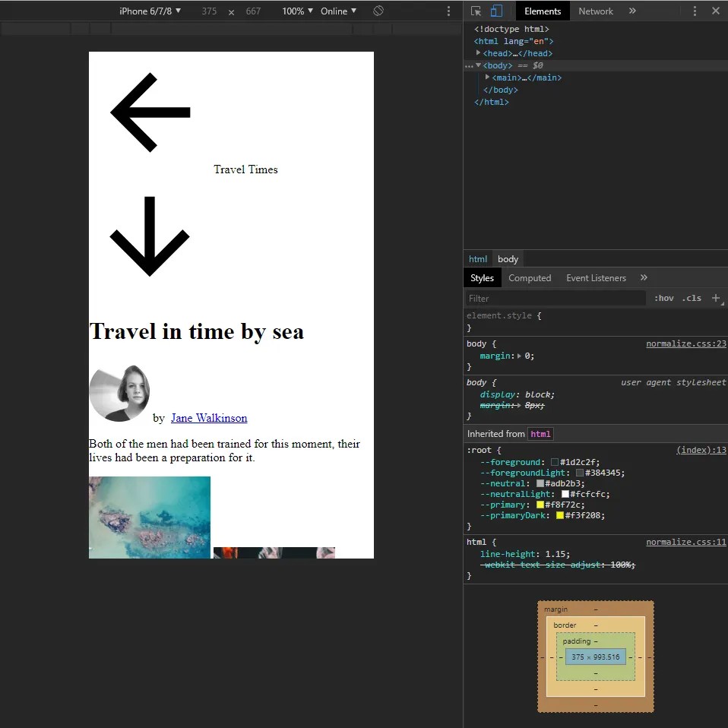Viewport: 728px width, 728px height.
Task: Click the html inherited-from element tag
Action: pyautogui.click(x=540, y=434)
